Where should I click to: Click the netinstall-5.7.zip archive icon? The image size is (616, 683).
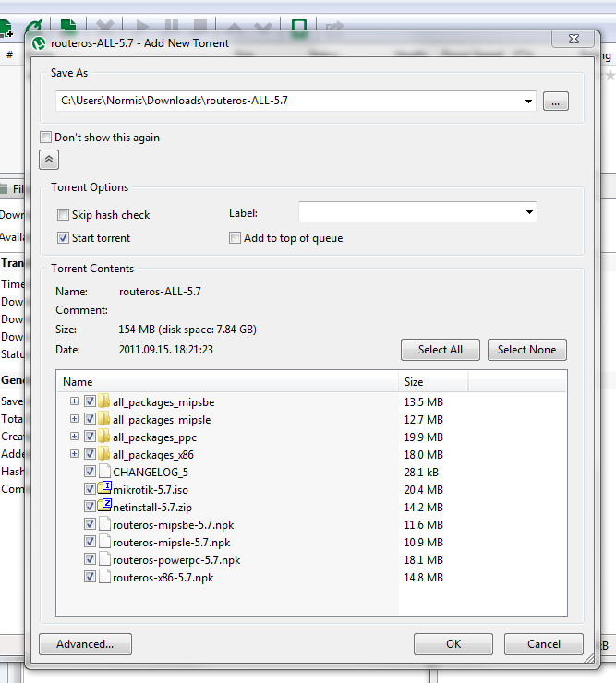tap(104, 505)
